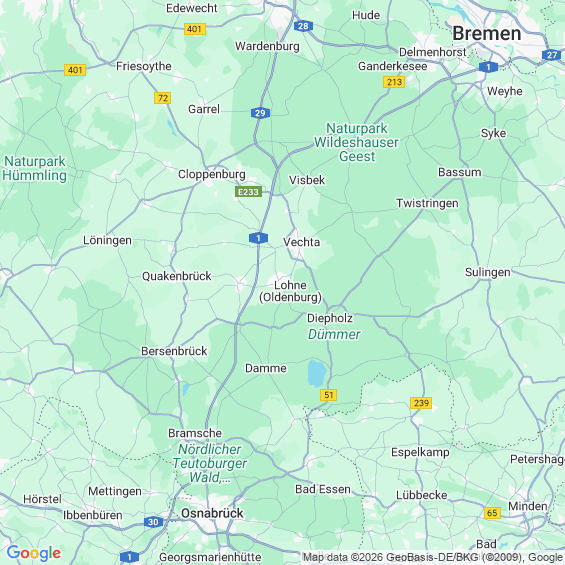
Task: Click the Diepholz town label
Action: tap(330, 318)
